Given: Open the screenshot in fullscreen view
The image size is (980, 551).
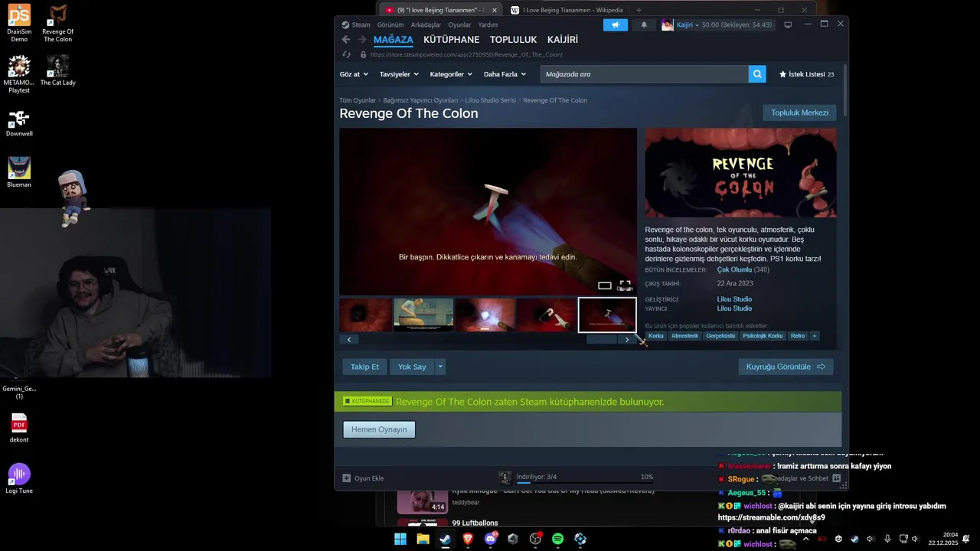Looking at the screenshot, I should pyautogui.click(x=625, y=285).
